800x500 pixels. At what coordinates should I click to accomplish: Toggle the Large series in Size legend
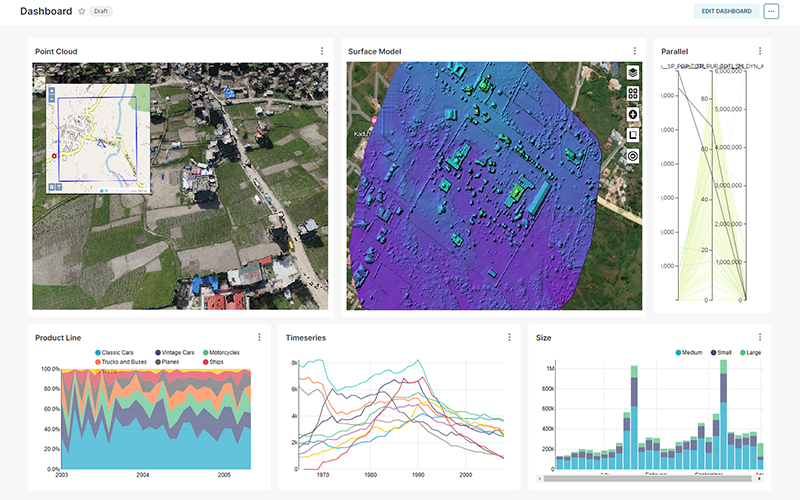point(751,353)
